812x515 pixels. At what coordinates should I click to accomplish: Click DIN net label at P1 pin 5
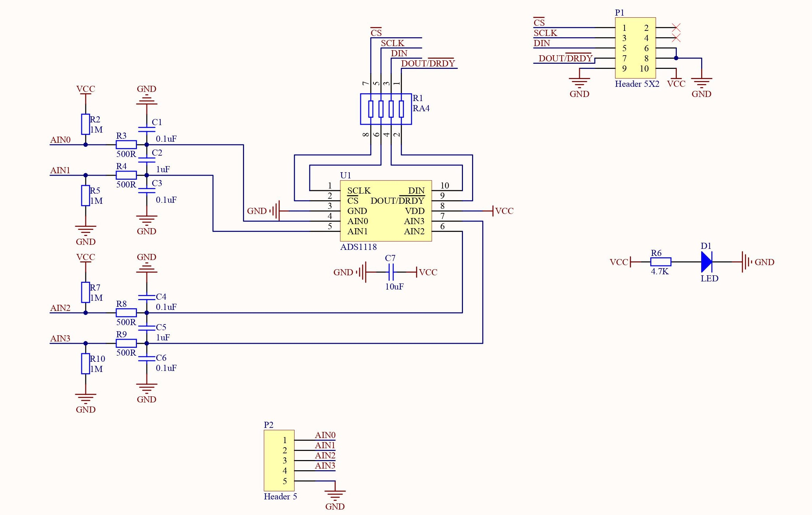(x=542, y=43)
